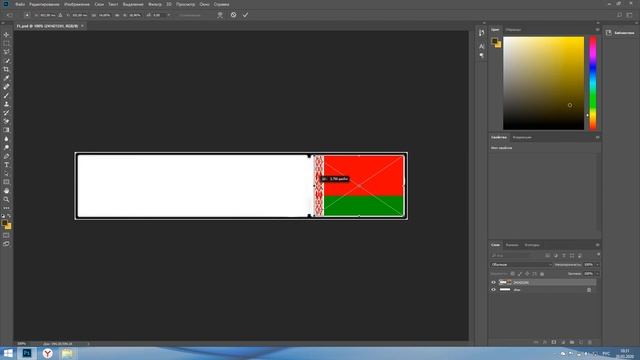Switch to the Каналы tab
Image resolution: width=640 pixels, height=360 pixels.
[x=512, y=245]
